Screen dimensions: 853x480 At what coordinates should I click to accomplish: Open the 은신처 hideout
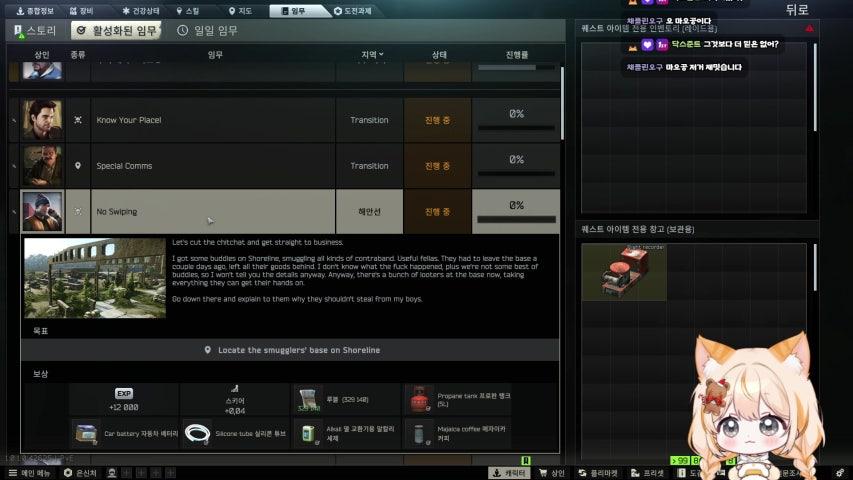pyautogui.click(x=81, y=473)
